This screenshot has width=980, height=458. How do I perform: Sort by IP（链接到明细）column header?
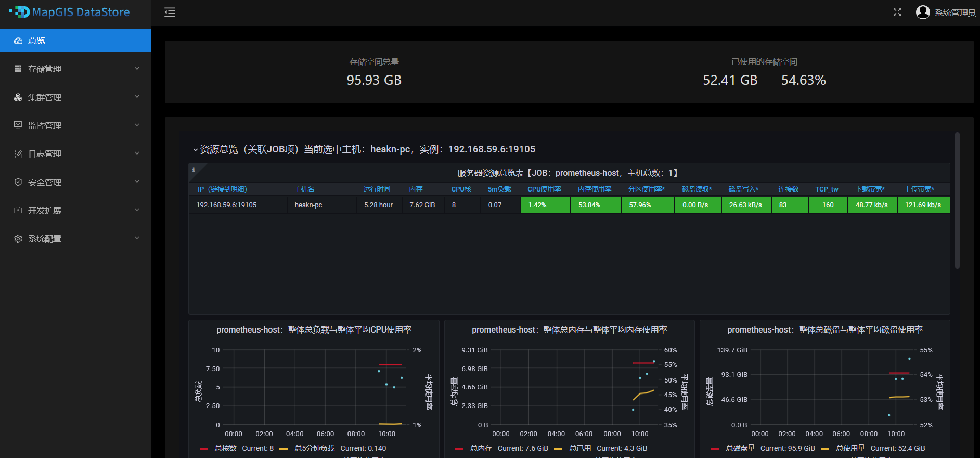[222, 189]
